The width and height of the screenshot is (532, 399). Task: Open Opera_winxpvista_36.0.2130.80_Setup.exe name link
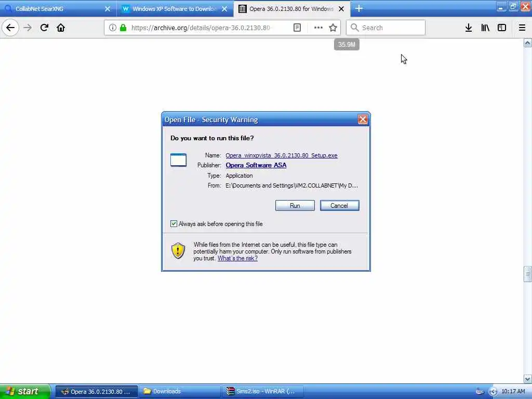(281, 155)
